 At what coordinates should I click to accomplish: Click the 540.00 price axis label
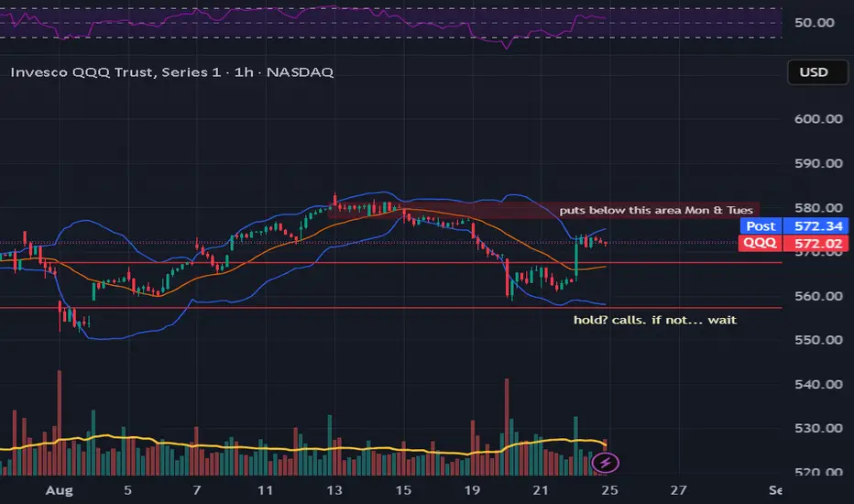(x=818, y=384)
